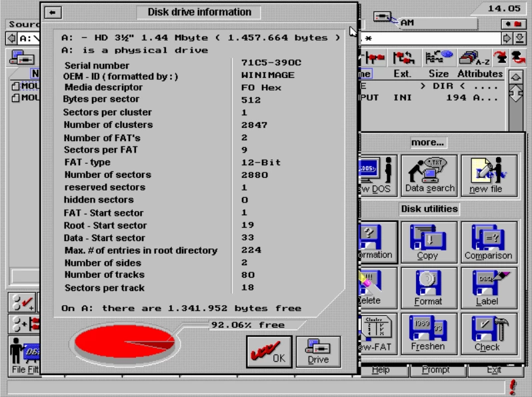Image resolution: width=532 pixels, height=397 pixels.
Task: Click the black stamp with red arrow leaving
Action: pos(517,57)
